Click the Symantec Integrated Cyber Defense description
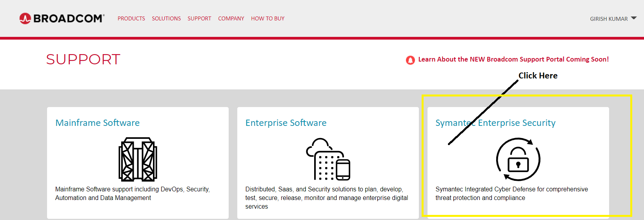The image size is (644, 220). click(511, 193)
